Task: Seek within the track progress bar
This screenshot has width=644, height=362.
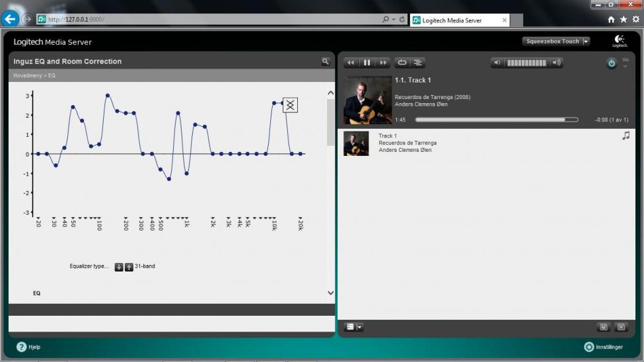Action: (x=497, y=120)
